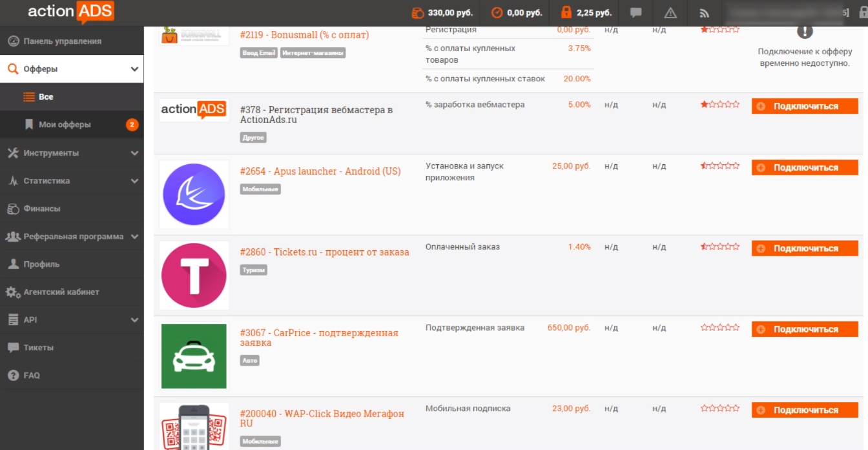Click the Мобильные tag under Apus launcher

coord(261,189)
